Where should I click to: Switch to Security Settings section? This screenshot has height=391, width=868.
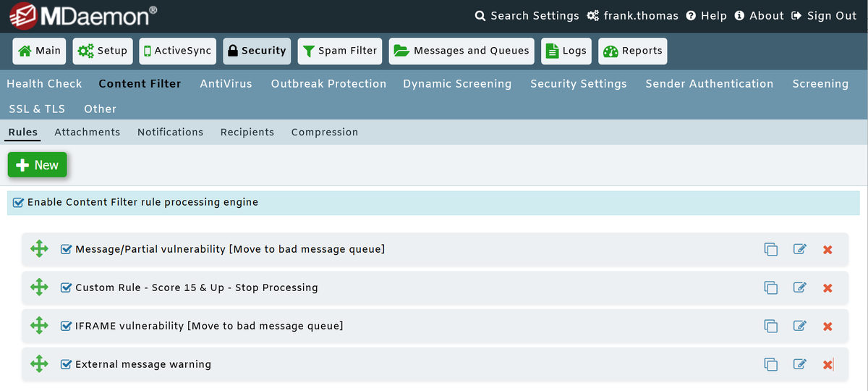[579, 84]
